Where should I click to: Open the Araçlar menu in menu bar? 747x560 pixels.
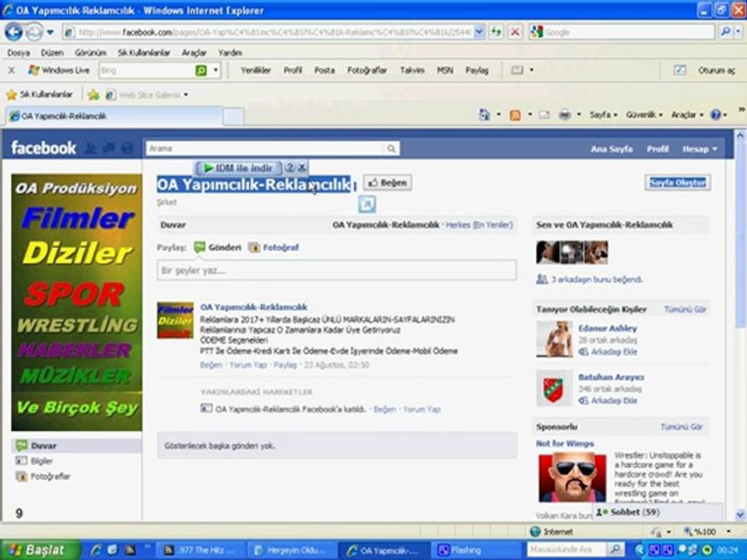pyautogui.click(x=194, y=52)
